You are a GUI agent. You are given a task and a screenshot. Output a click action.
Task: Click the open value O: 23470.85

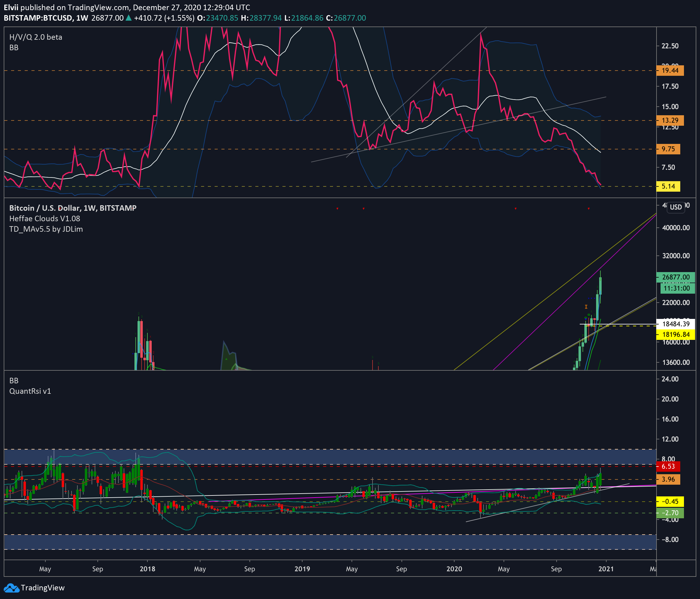pyautogui.click(x=218, y=18)
